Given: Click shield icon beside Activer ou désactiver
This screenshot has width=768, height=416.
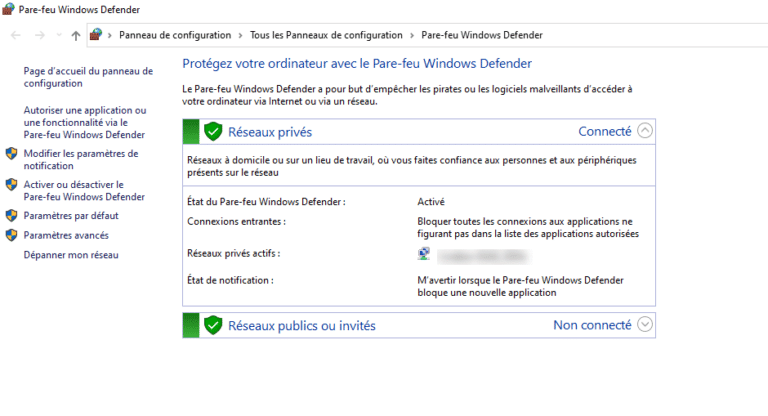Looking at the screenshot, I should click(11, 185).
